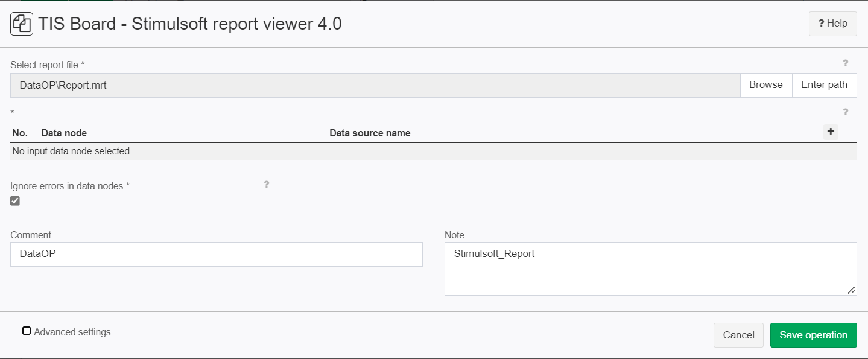Click the Advanced settings label text
This screenshot has width=868, height=359.
[x=72, y=332]
